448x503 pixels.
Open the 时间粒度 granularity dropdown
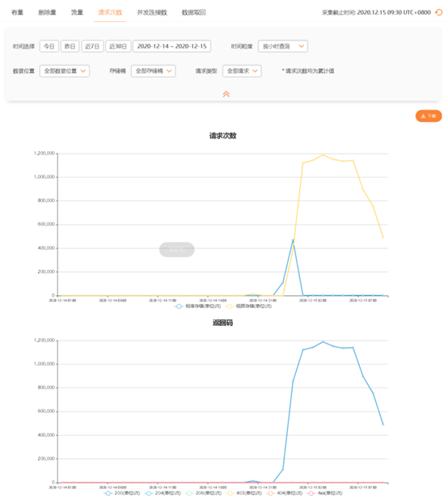pyautogui.click(x=283, y=46)
